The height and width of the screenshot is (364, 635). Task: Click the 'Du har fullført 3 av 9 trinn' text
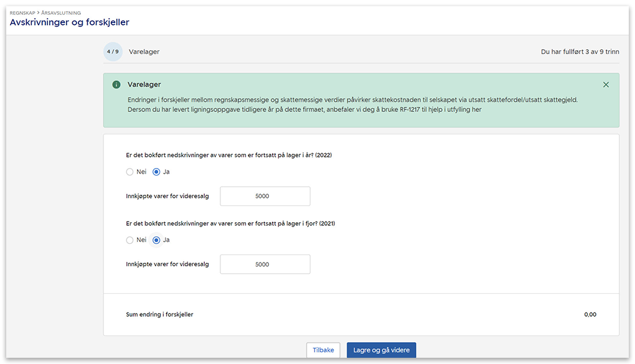pyautogui.click(x=580, y=52)
